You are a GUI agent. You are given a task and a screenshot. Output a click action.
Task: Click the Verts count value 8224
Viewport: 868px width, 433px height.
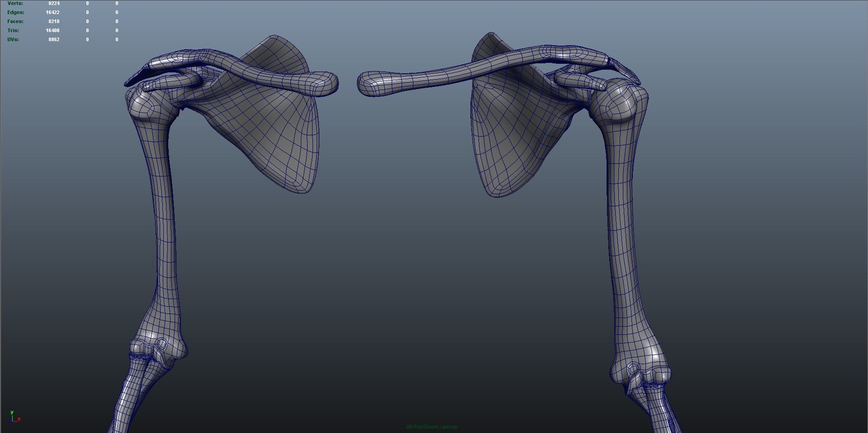[53, 3]
